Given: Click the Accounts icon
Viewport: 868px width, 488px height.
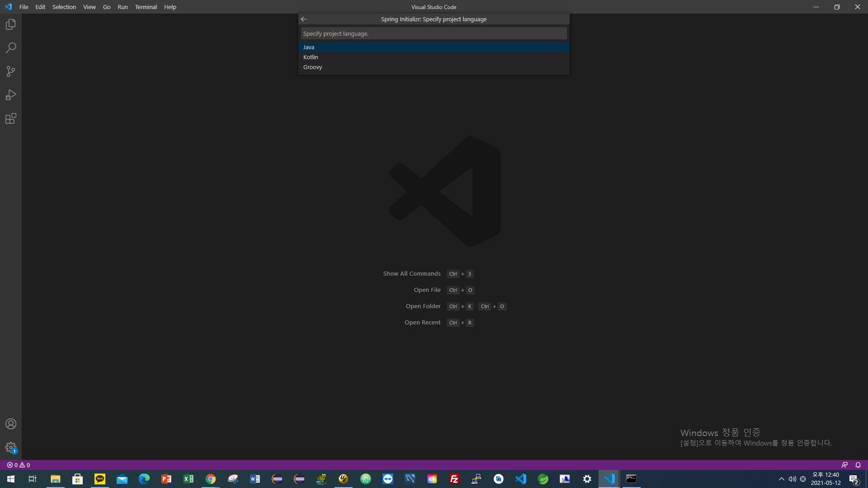Looking at the screenshot, I should point(11,424).
